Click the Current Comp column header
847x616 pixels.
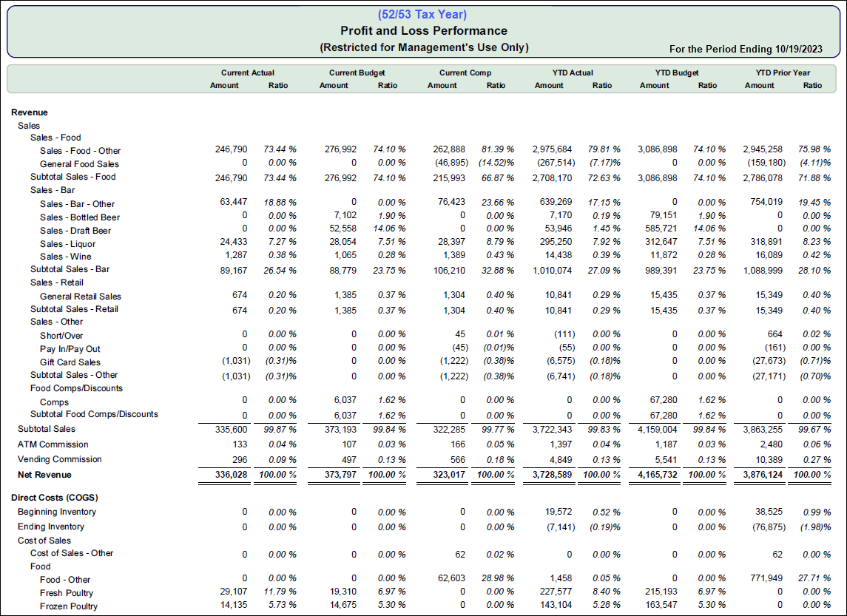(465, 72)
